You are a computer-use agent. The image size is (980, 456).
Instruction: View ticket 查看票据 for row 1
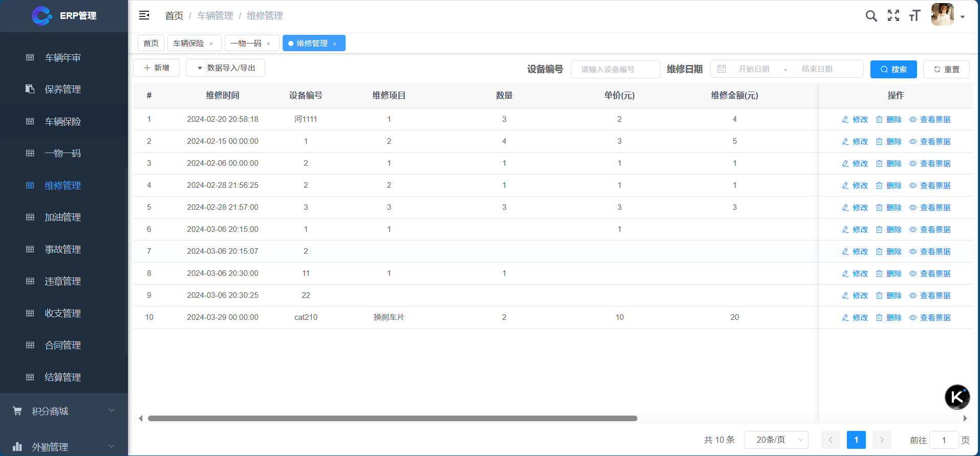click(930, 119)
